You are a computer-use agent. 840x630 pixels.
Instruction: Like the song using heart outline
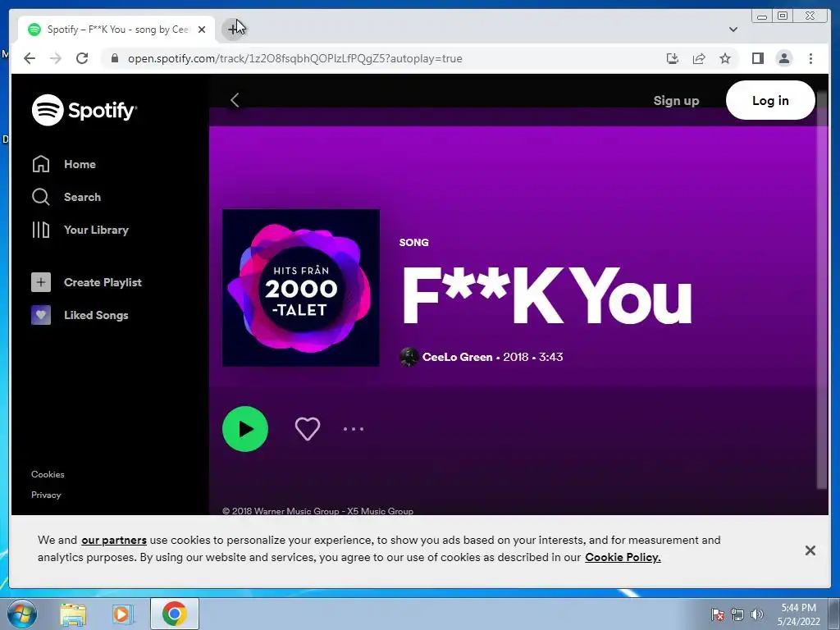coord(308,428)
